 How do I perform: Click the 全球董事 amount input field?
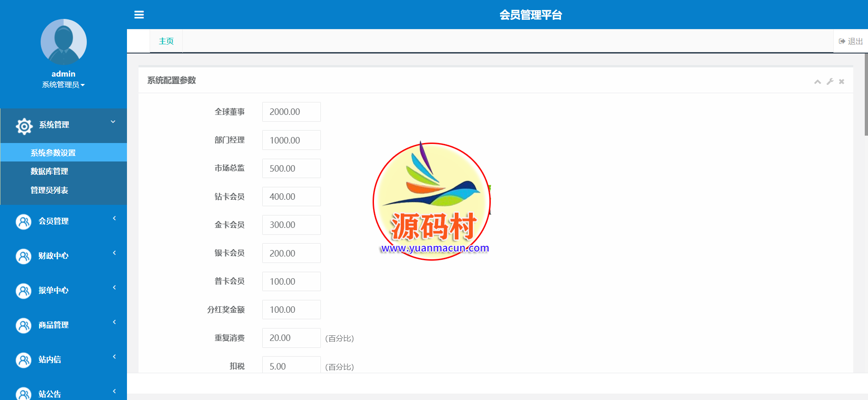(291, 112)
